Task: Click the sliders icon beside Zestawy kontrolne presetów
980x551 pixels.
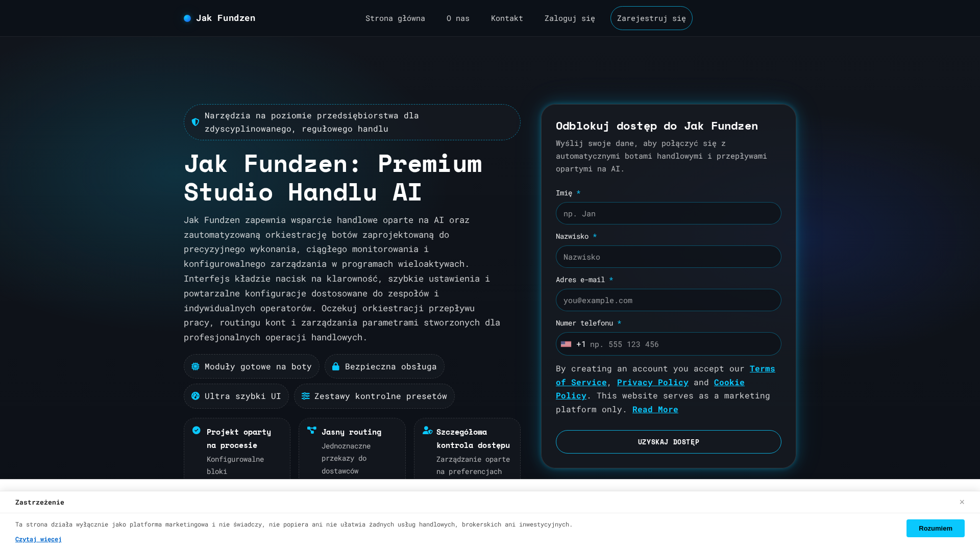Action: click(x=306, y=396)
